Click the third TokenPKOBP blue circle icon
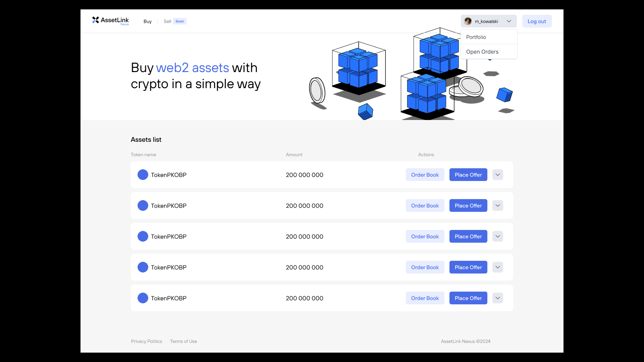Viewport: 644px width, 362px height. click(x=143, y=236)
